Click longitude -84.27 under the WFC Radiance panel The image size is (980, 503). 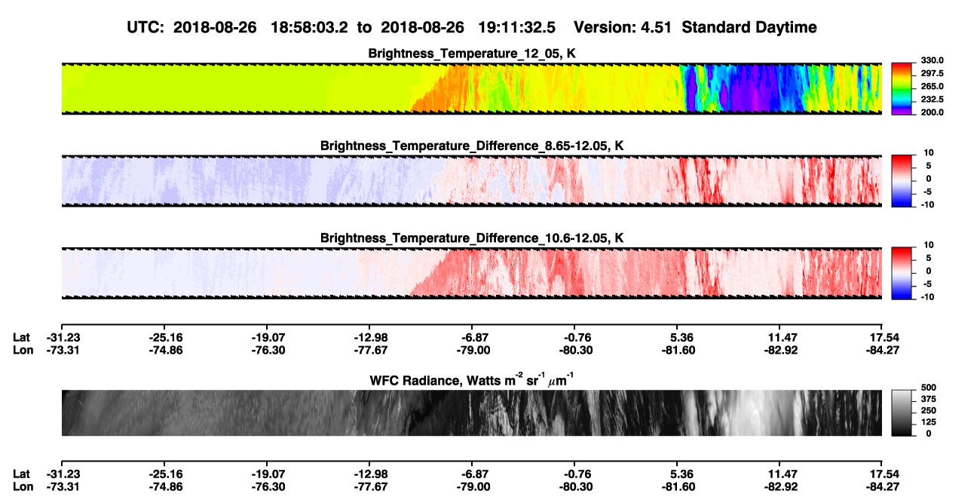(x=882, y=486)
